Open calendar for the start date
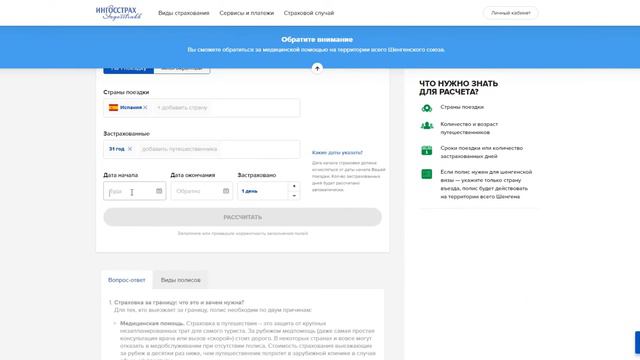 tap(159, 191)
